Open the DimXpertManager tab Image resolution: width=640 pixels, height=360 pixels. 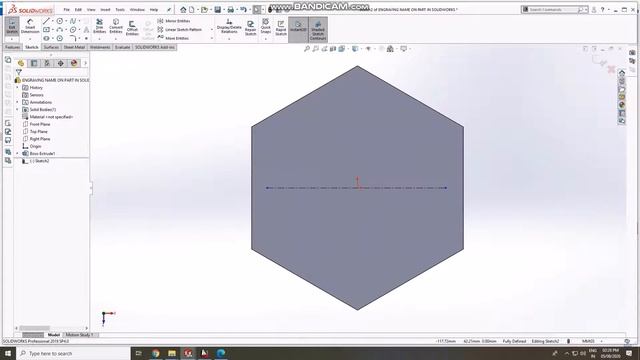[60, 63]
